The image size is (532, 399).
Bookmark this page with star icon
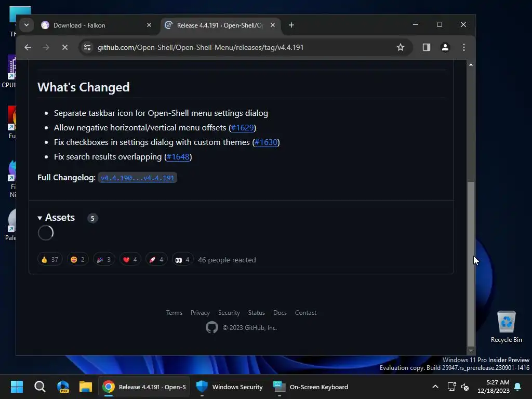pos(401,47)
